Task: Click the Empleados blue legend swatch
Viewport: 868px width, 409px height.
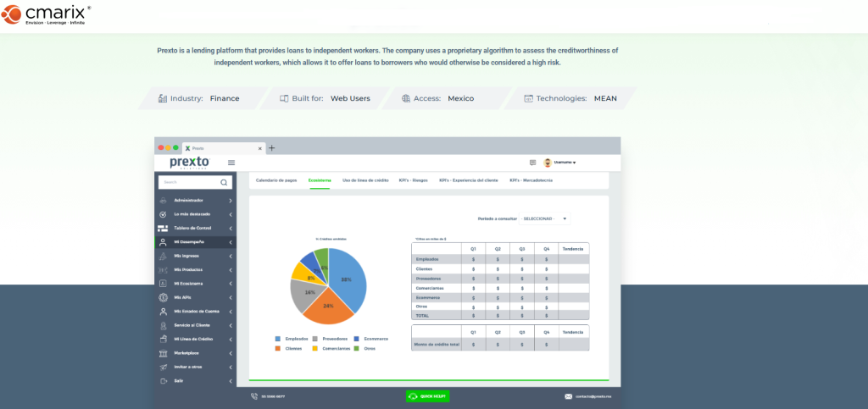Action: [278, 339]
